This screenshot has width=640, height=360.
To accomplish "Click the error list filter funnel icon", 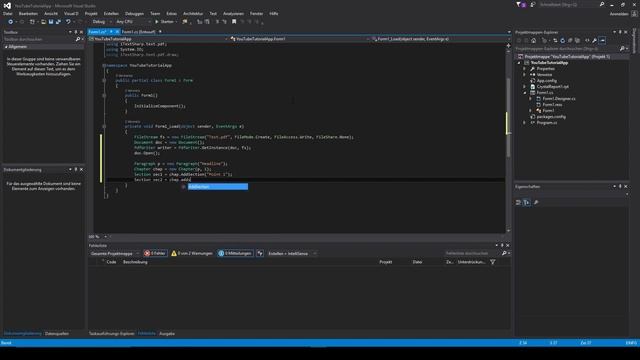I will coord(493,262).
